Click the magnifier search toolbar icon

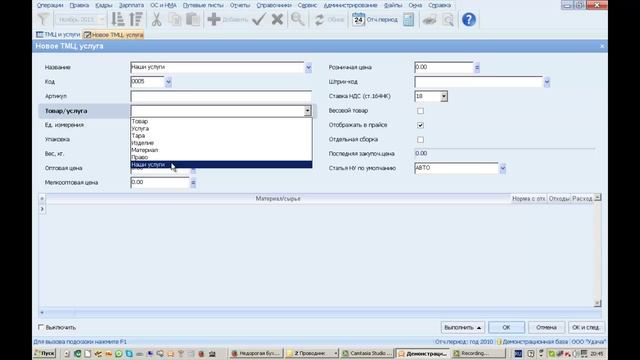click(x=298, y=19)
